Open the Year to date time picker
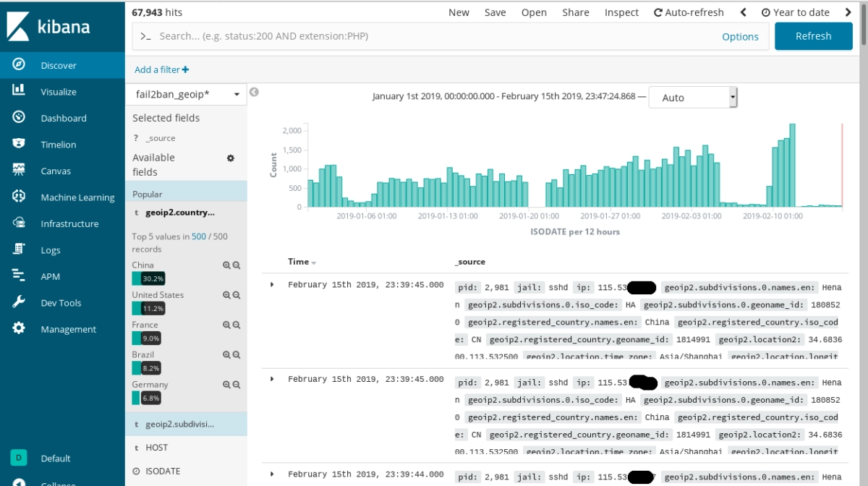Image resolution: width=868 pixels, height=486 pixels. (x=795, y=12)
